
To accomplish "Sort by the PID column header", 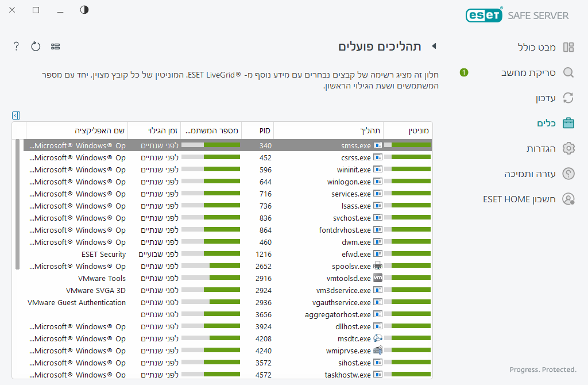I will [x=257, y=130].
